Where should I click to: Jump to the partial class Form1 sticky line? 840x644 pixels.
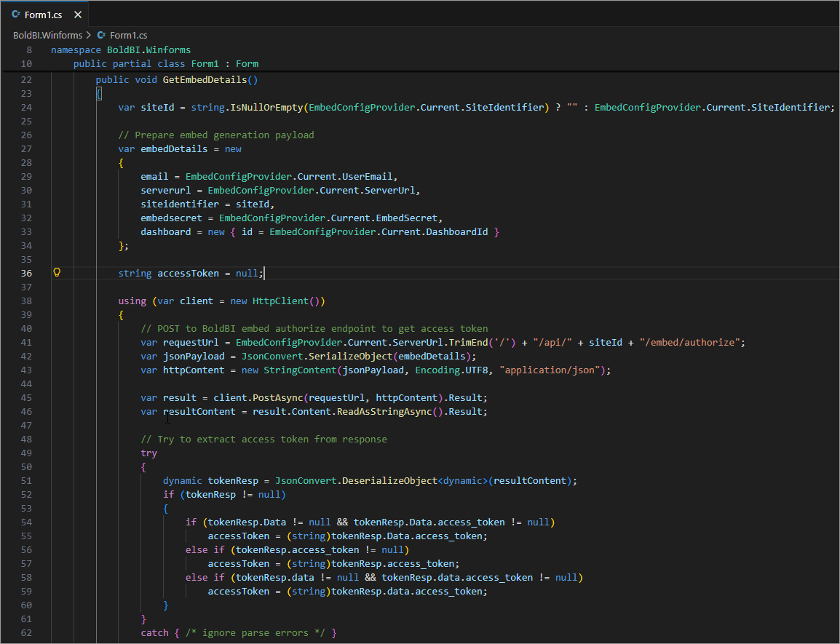pyautogui.click(x=165, y=63)
